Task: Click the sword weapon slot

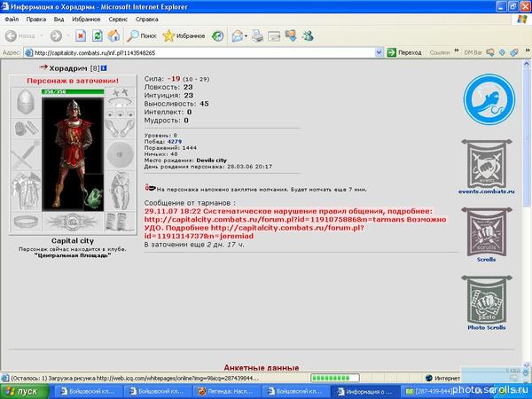Action: [26, 154]
